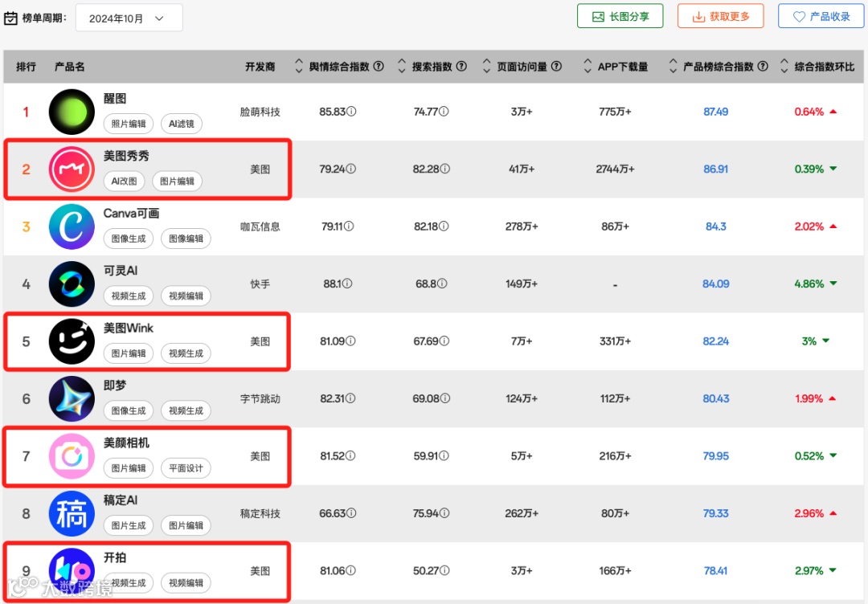Screen dimensions: 868x604
Task: Click info icon beside 79.24 value
Action: [351, 169]
